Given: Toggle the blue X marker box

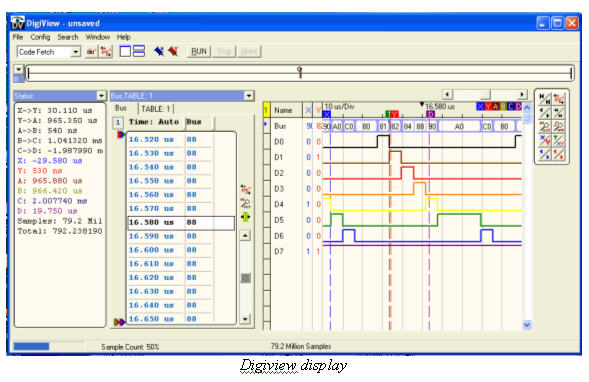Looking at the screenshot, I should [x=480, y=107].
